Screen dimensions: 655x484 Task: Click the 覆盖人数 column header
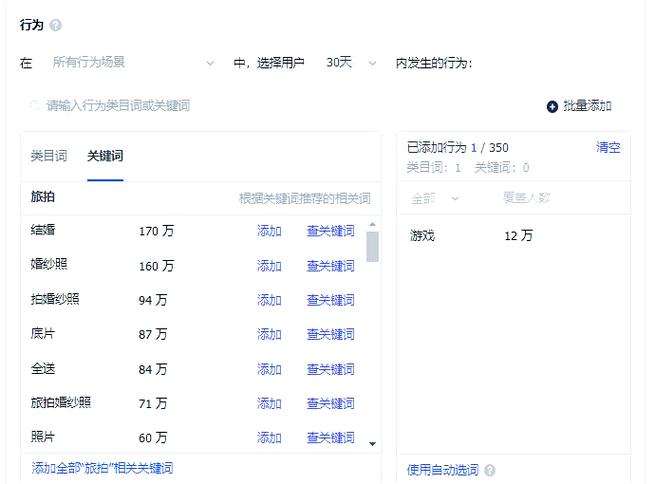point(526,198)
